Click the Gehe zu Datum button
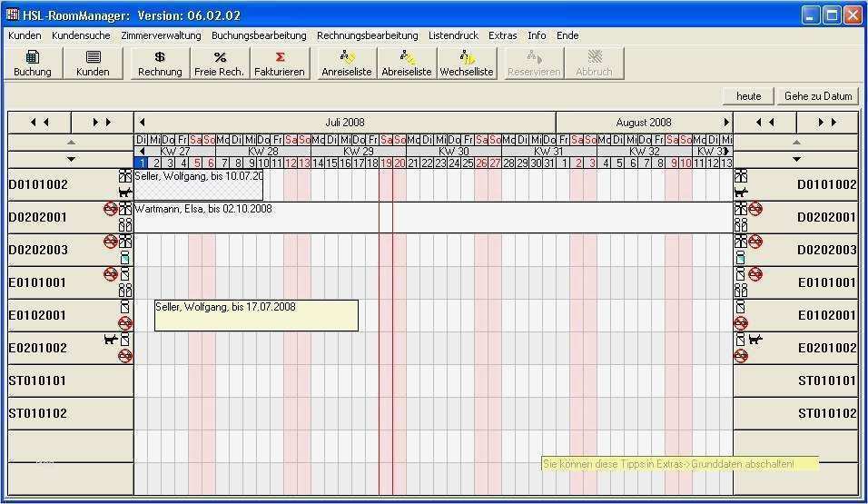Screen dimensions: 868x504 pyautogui.click(x=818, y=96)
